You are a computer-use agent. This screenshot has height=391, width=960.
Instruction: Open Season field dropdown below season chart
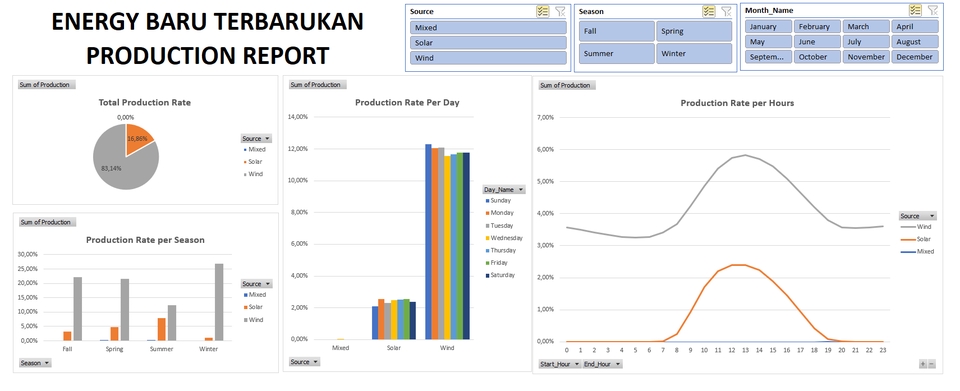35,363
